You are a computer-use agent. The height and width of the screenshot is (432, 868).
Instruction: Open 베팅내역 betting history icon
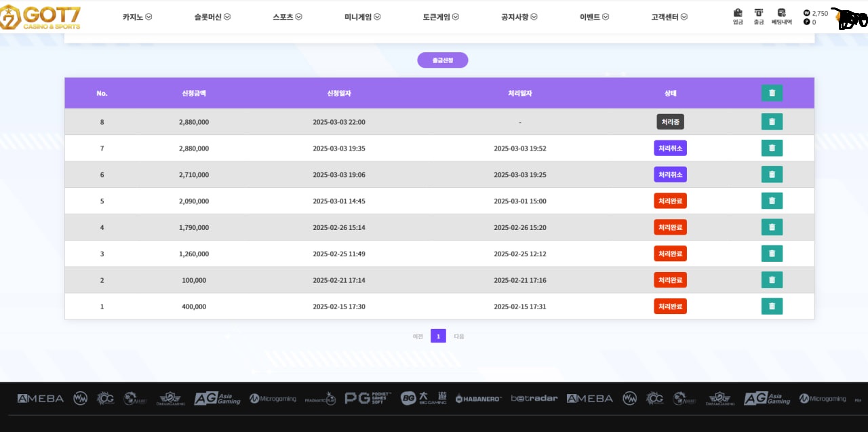coord(781,16)
